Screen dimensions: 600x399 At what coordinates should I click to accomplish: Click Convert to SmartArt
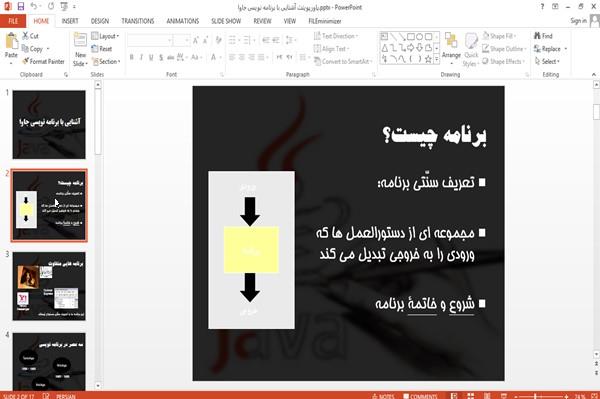[x=342, y=61]
